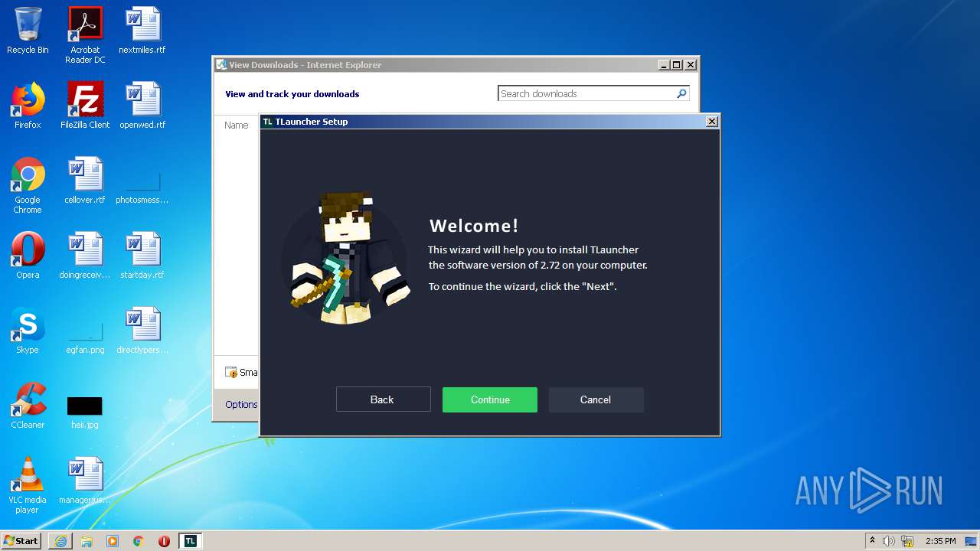Click Internet Explorer in the taskbar
Screen dimensions: 980x551
click(60, 541)
